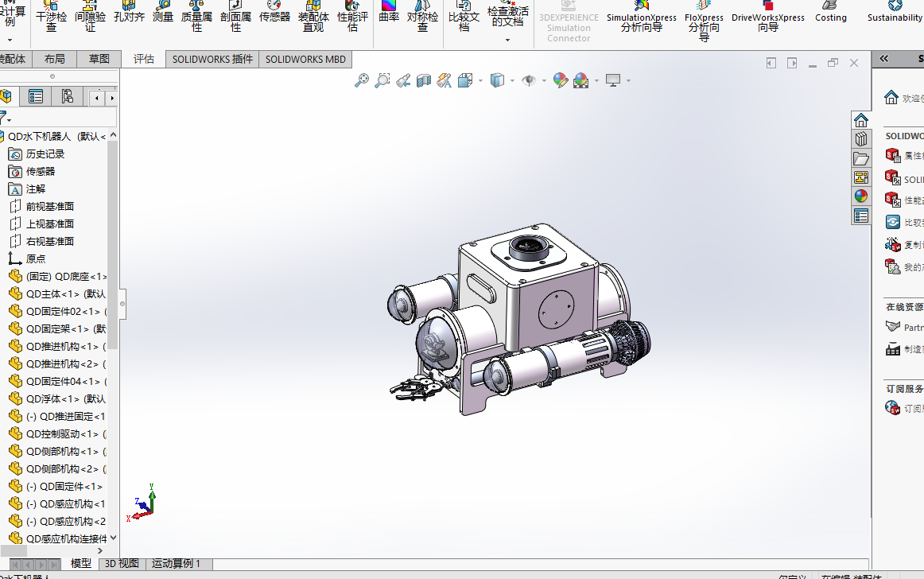Click the 历史记录 (History) tree item
The image size is (924, 579).
(37, 153)
